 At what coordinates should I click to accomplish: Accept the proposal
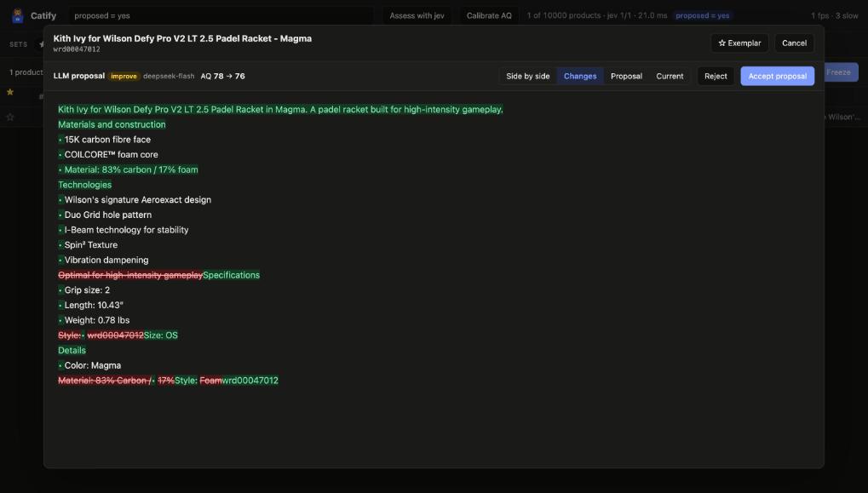[777, 76]
